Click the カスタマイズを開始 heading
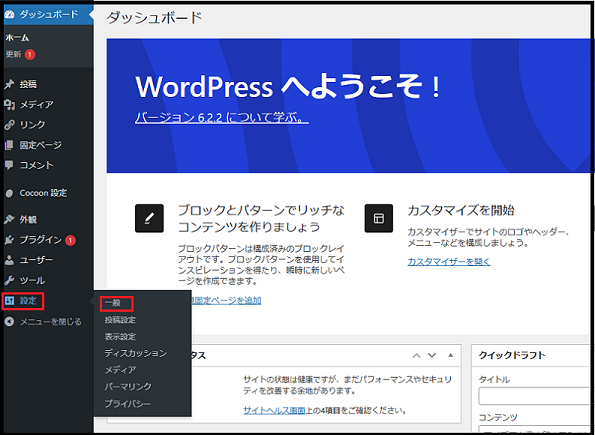Screen dimensions: 595x435 [461, 210]
